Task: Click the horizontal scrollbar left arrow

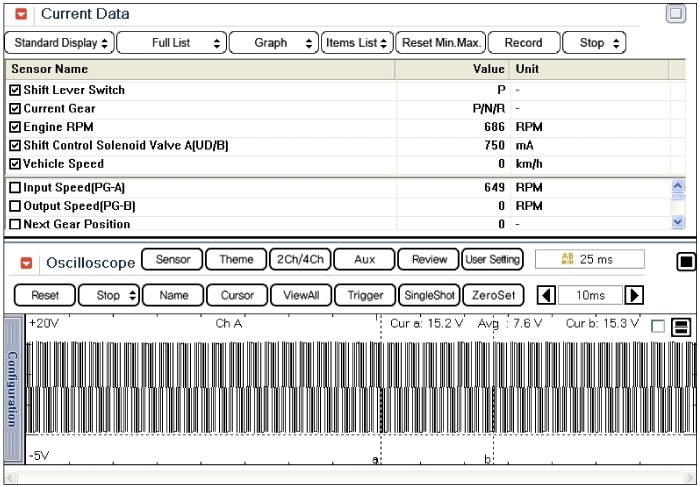Action: pyautogui.click(x=10, y=477)
